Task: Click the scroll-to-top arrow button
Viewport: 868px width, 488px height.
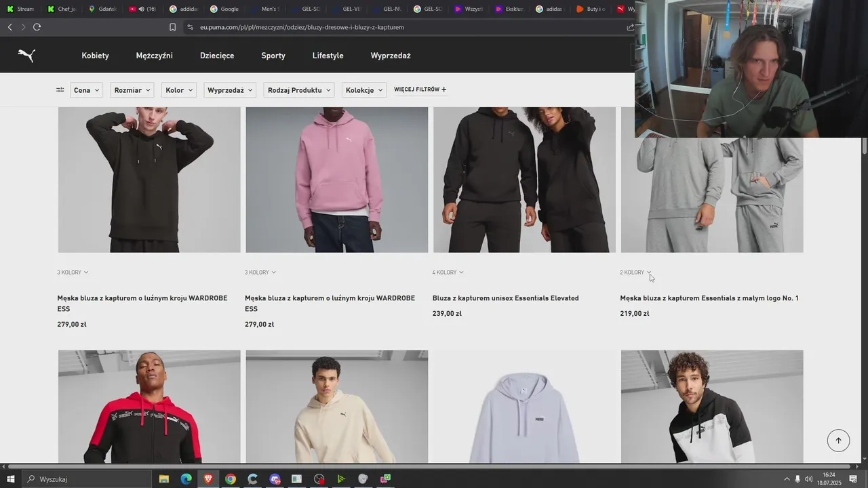Action: coord(838,441)
